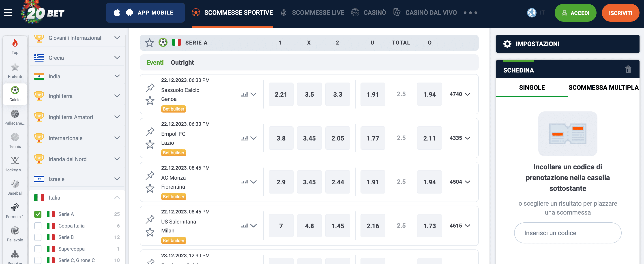Favorite the Serie A league star

[x=150, y=43]
